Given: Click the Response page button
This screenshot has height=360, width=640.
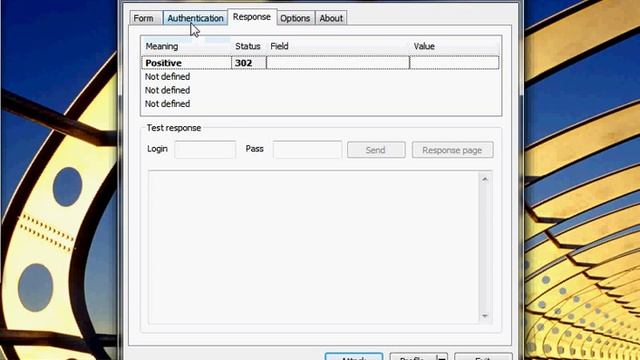Looking at the screenshot, I should 452,150.
